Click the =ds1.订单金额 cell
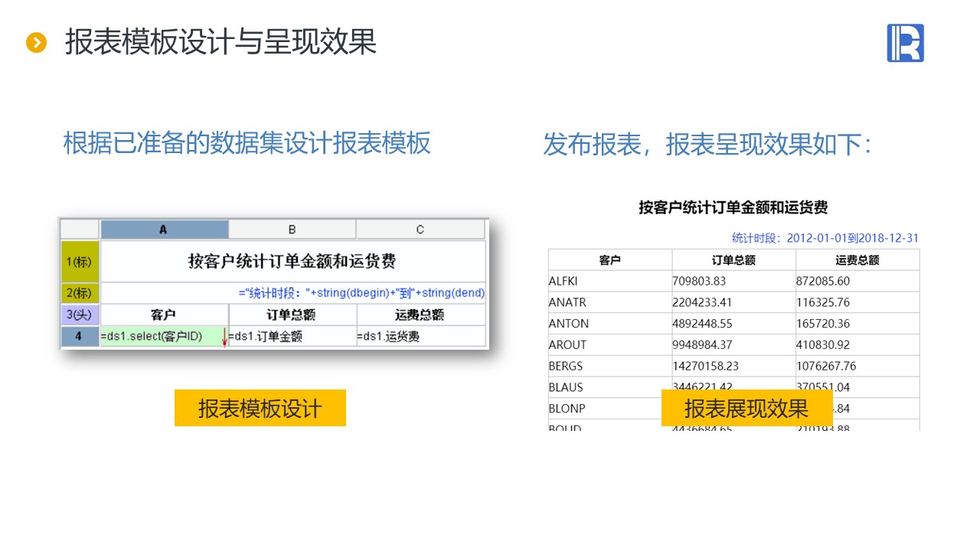The height and width of the screenshot is (551, 980). [292, 336]
